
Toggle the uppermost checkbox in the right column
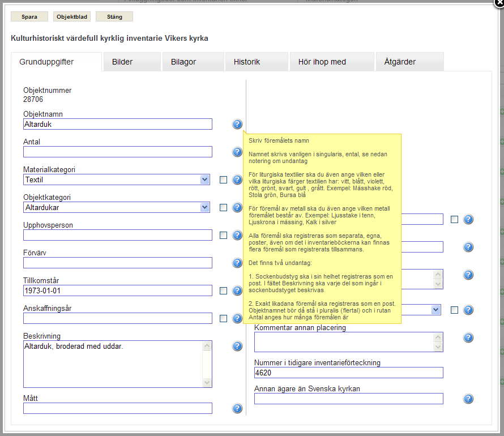[x=455, y=220]
